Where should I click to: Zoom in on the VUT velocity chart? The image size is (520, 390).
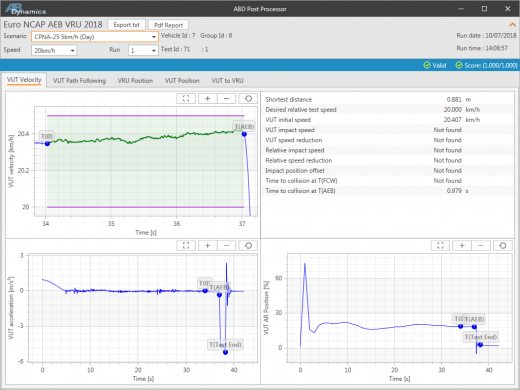[x=207, y=98]
